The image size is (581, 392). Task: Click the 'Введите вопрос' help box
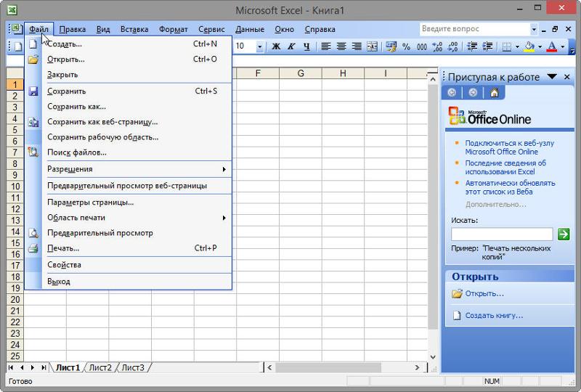[x=475, y=29]
